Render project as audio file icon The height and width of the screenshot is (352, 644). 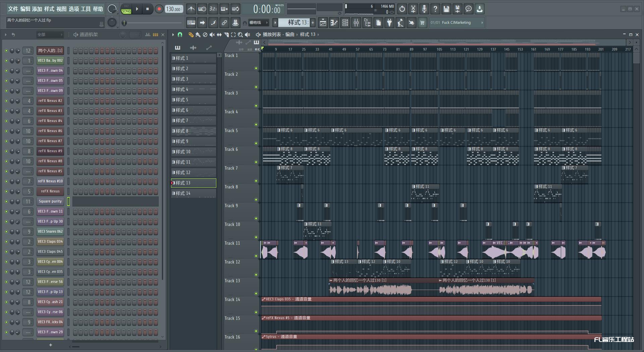pos(457,9)
